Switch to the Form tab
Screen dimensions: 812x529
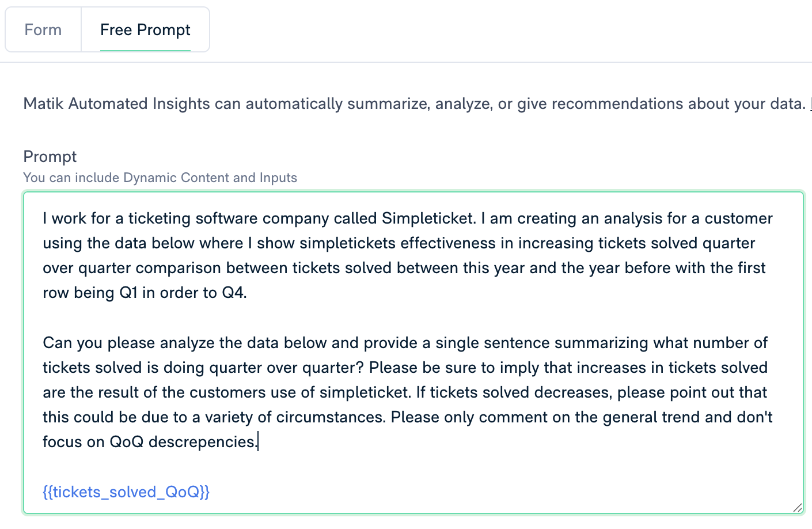tap(43, 29)
